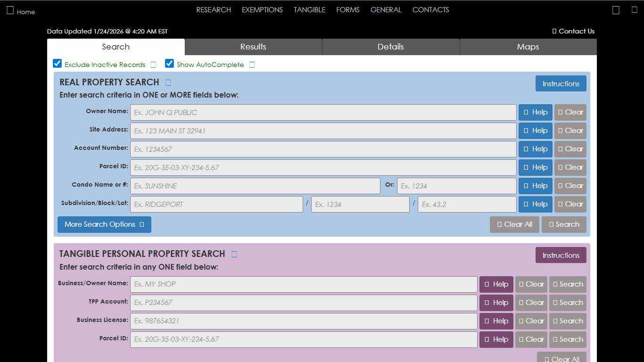This screenshot has height=362, width=644.
Task: Click Clear All in the real property section
Action: (514, 224)
